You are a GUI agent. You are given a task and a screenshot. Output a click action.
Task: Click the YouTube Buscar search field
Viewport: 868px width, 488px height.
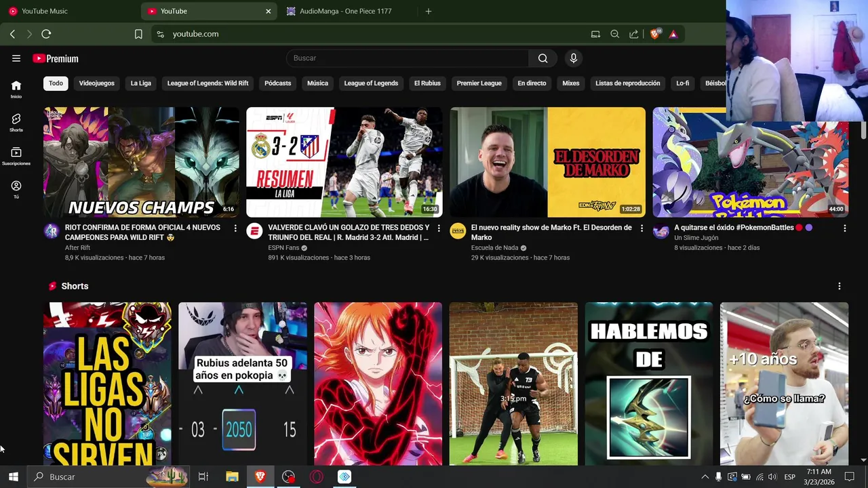coord(408,58)
